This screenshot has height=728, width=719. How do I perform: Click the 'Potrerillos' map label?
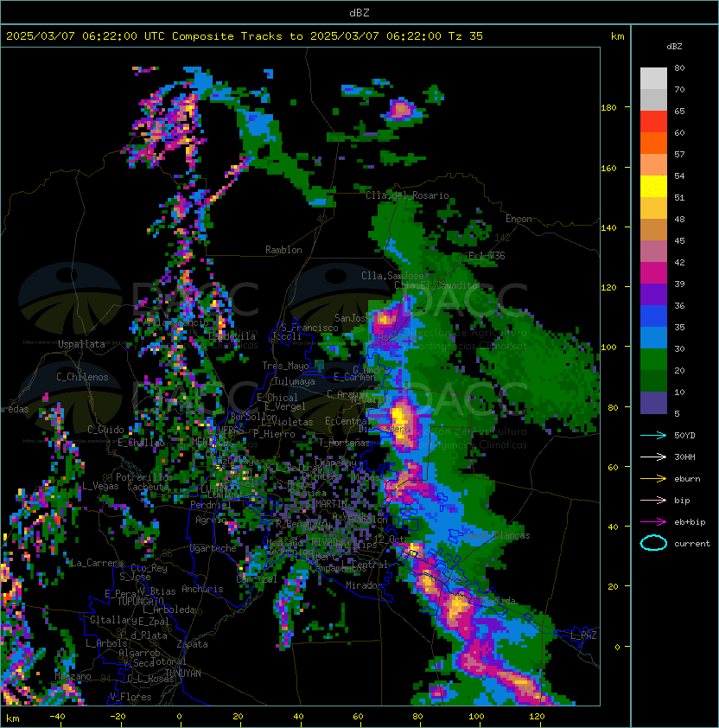tap(144, 476)
